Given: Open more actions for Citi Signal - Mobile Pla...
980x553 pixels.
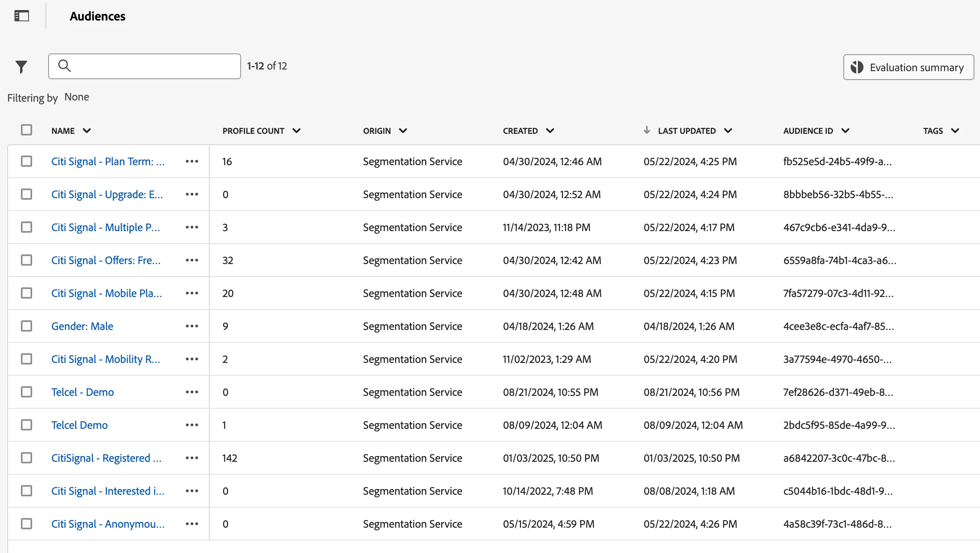Looking at the screenshot, I should 192,293.
